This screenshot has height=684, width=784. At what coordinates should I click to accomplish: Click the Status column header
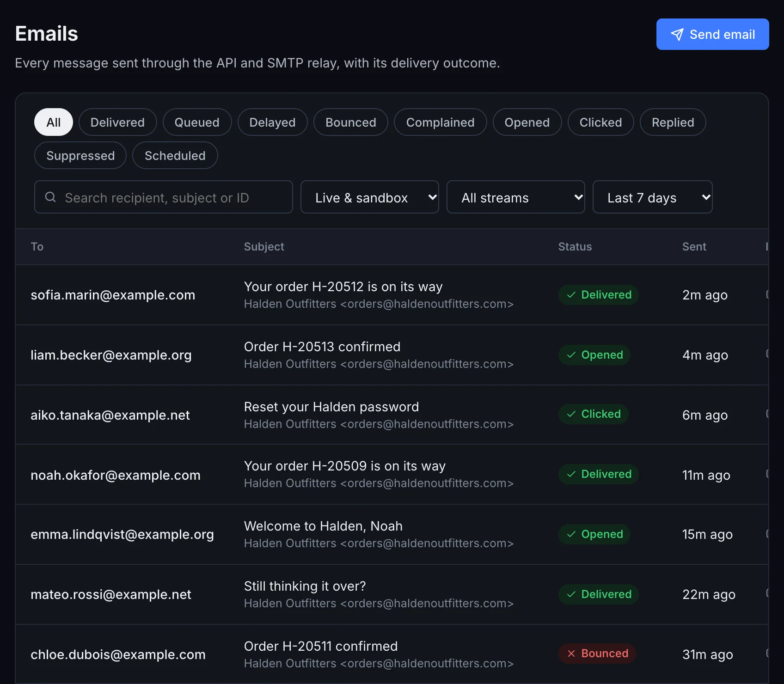(575, 246)
